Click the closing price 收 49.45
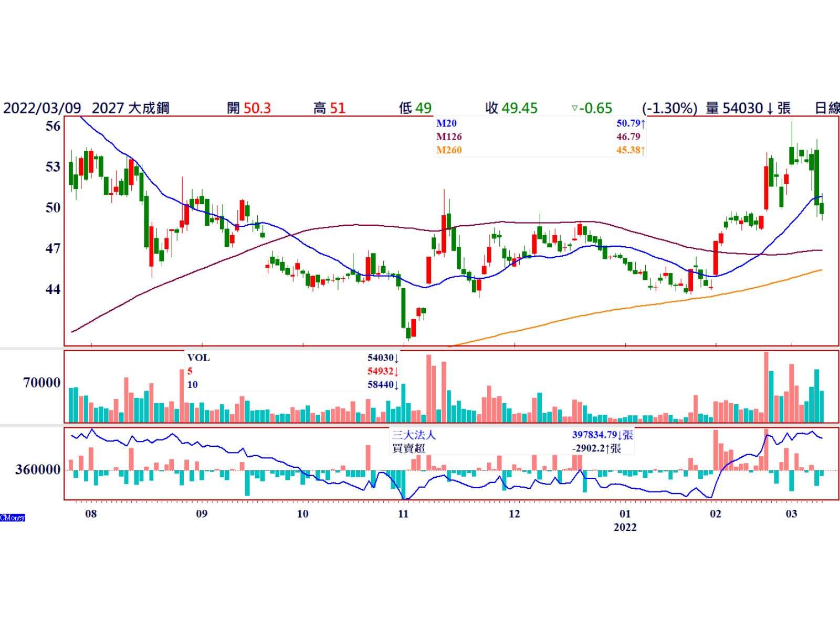 click(511, 108)
